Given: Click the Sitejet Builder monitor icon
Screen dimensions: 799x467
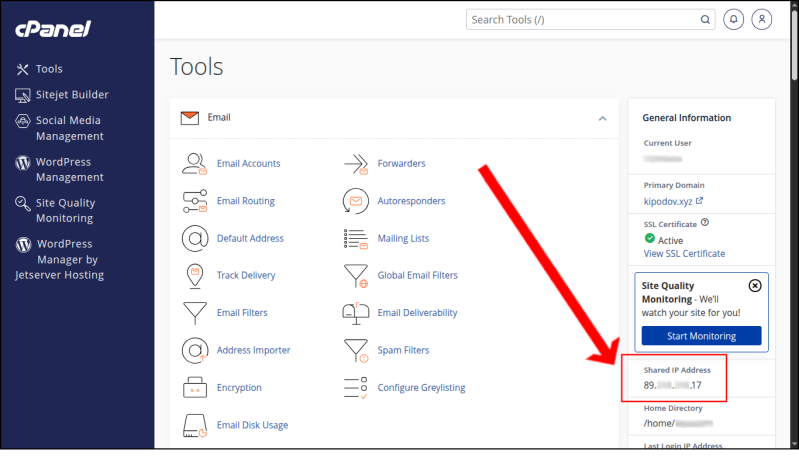Looking at the screenshot, I should pyautogui.click(x=22, y=95).
